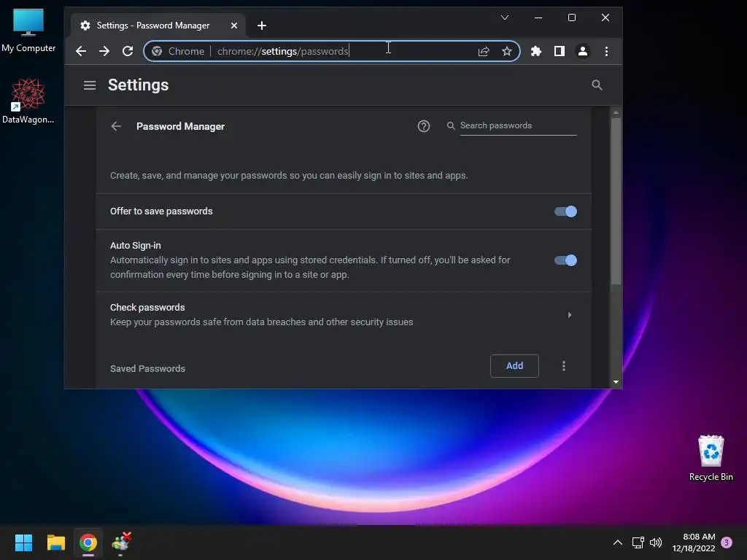Return from Password Manager with back arrow
This screenshot has height=560, width=747.
click(x=116, y=126)
